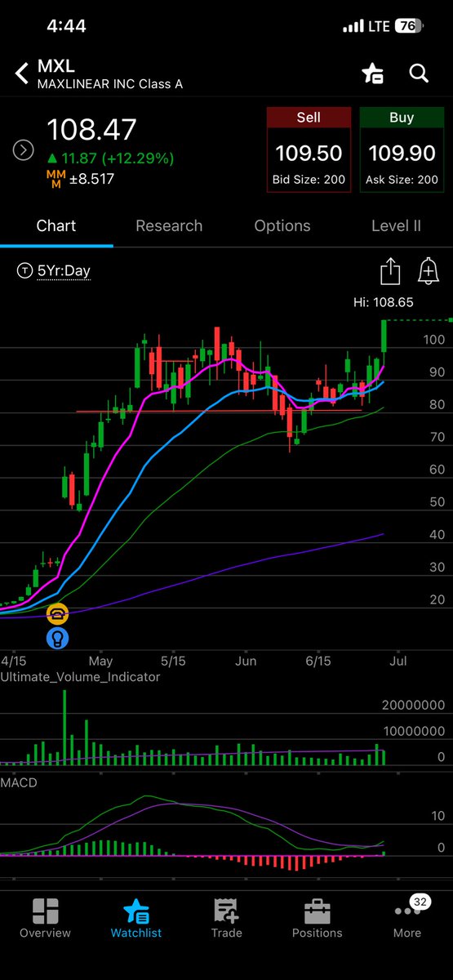Tap the tallest volume bar spike
This screenshot has width=453, height=980.
[64, 727]
